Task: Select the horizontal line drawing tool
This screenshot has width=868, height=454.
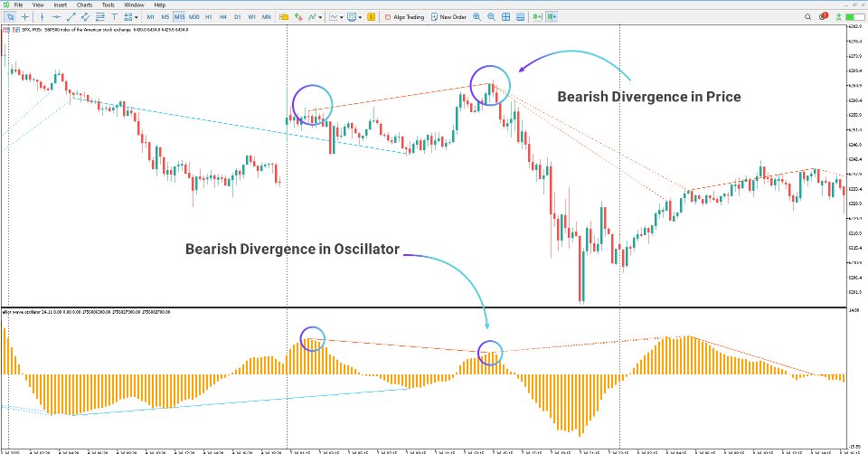Action: click(x=56, y=17)
